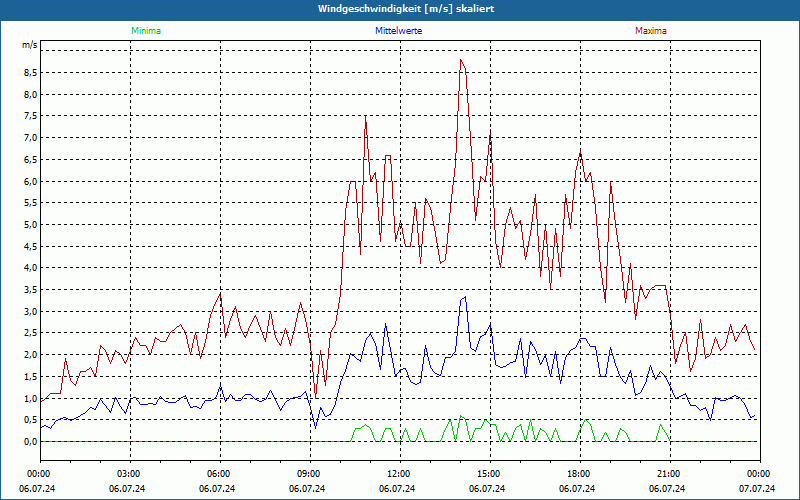
Task: Select the 5,0 y-axis value label
Action: tap(29, 225)
